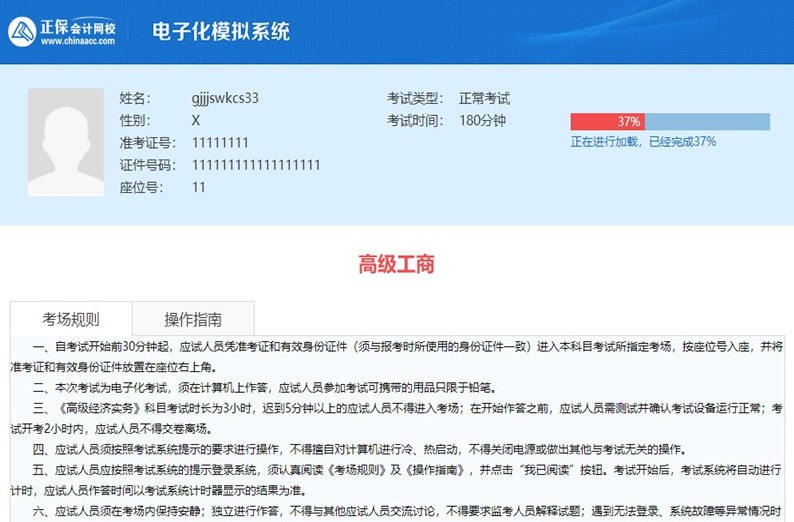This screenshot has height=522, width=794.
Task: Click the unfilled blue portion of progress bar
Action: (707, 122)
